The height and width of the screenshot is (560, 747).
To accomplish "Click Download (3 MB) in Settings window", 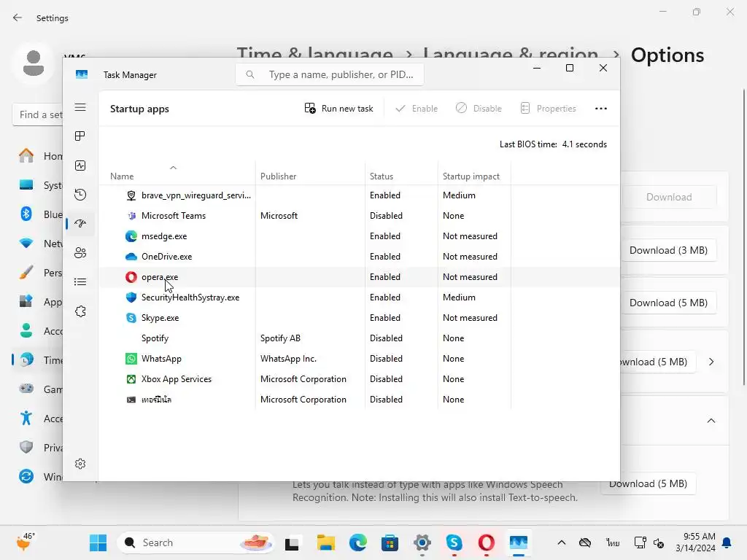I will pos(668,251).
